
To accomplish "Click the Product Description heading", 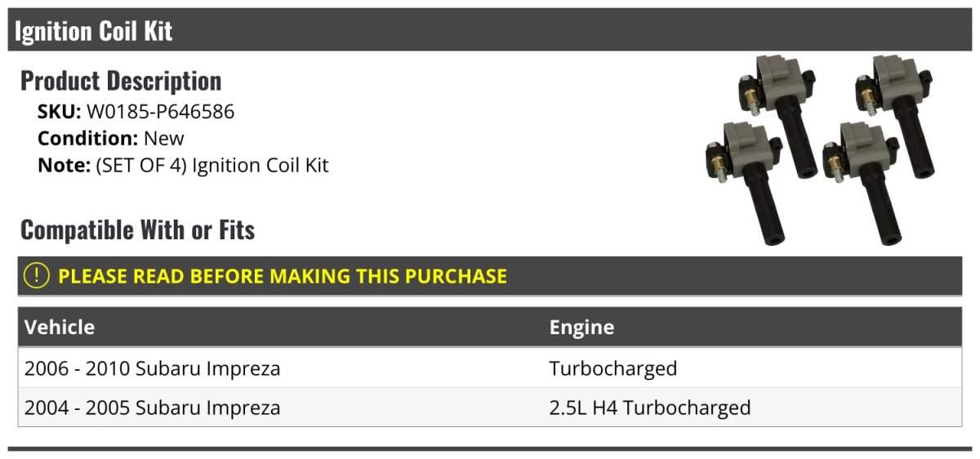I will (121, 81).
